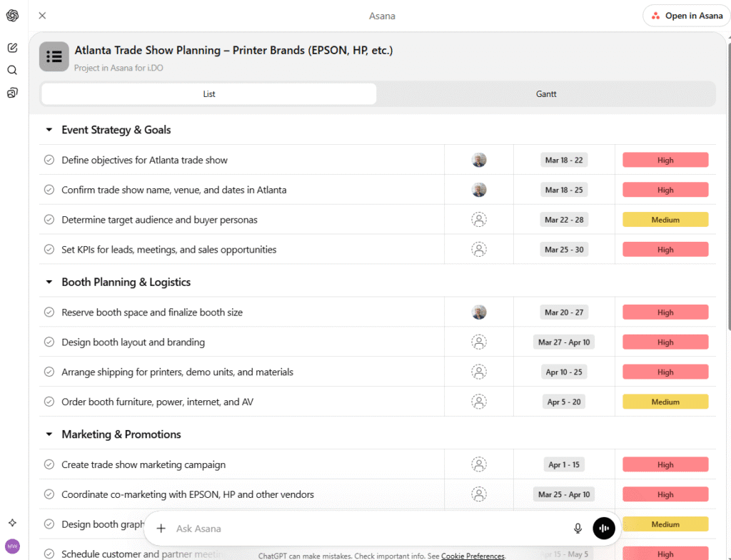Click the MW profile avatar in the sidebar
This screenshot has height=560, width=731.
[11, 546]
